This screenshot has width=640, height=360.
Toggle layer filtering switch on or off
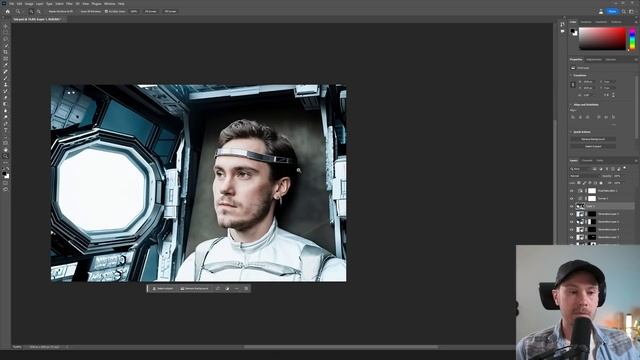click(625, 168)
